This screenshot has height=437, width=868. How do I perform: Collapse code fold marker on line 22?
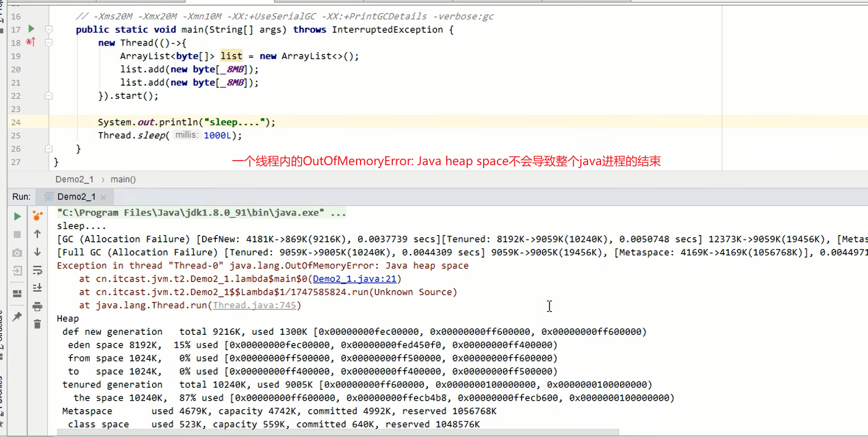point(49,95)
